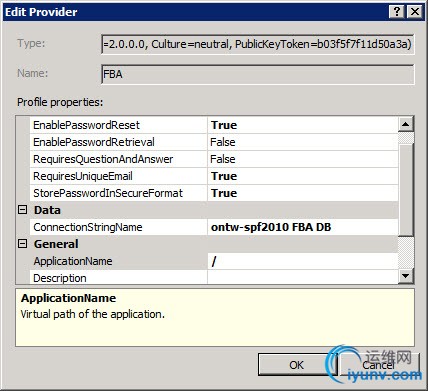
Task: Close the Edit Provider dialog
Action: 415,12
